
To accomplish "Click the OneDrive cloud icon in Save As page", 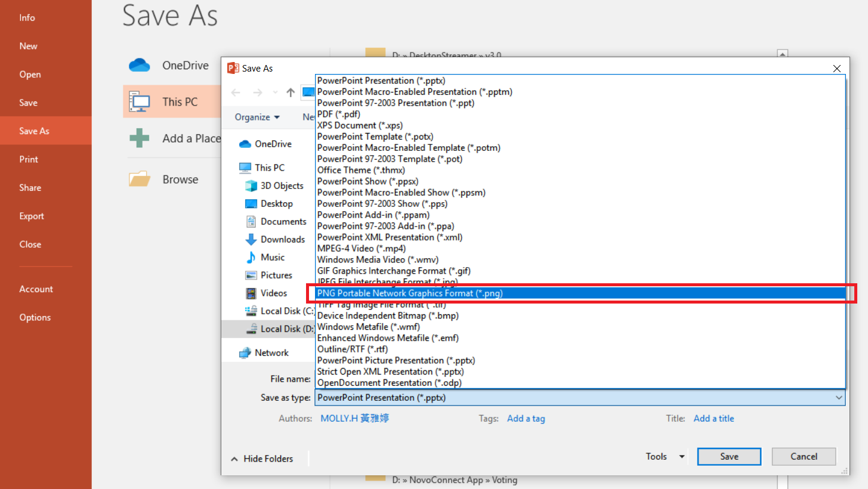I will point(139,66).
